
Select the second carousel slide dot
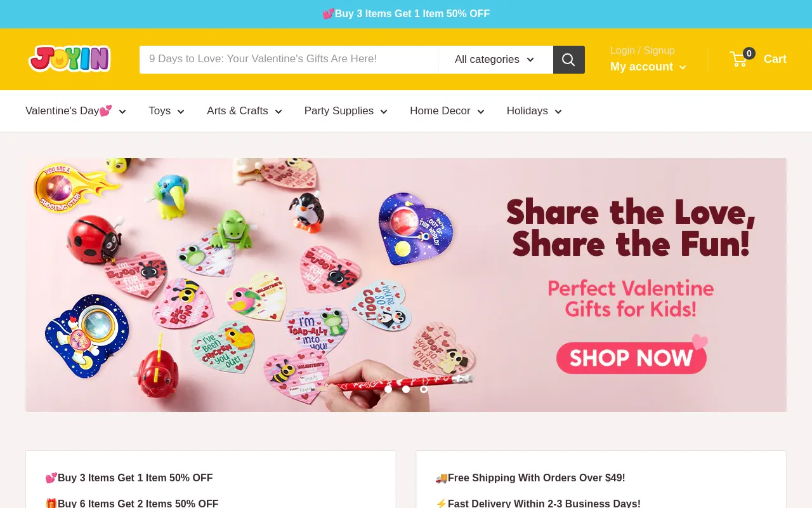point(406,389)
